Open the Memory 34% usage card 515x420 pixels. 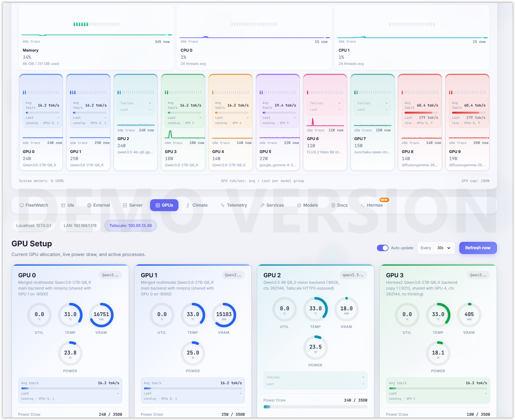(96, 37)
